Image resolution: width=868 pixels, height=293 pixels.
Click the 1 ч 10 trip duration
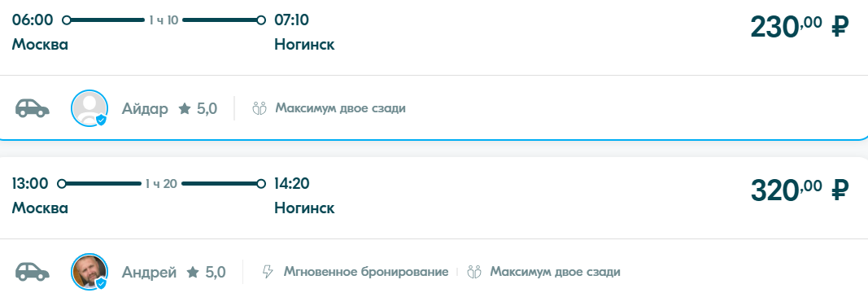(x=164, y=20)
